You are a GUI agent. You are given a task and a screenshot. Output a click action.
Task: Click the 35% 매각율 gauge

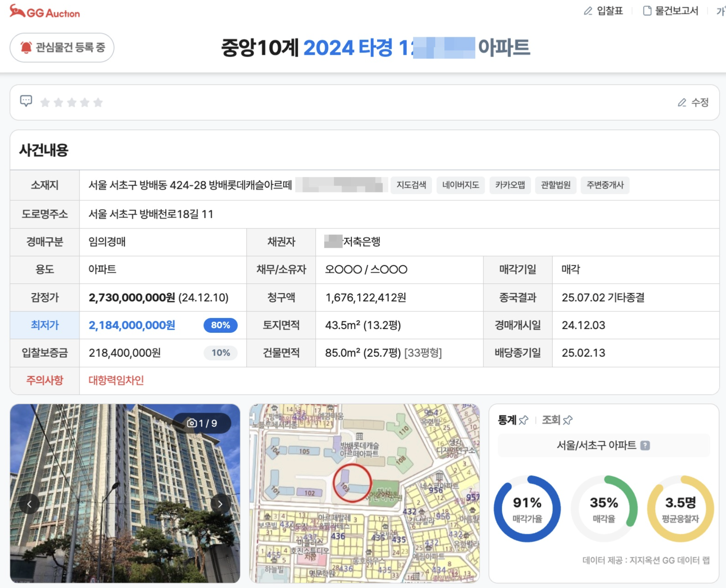click(x=604, y=509)
